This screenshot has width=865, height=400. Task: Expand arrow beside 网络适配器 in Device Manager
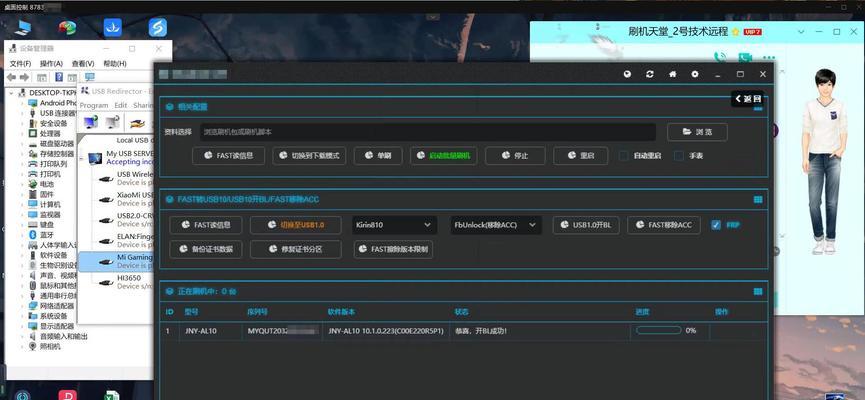click(23, 306)
